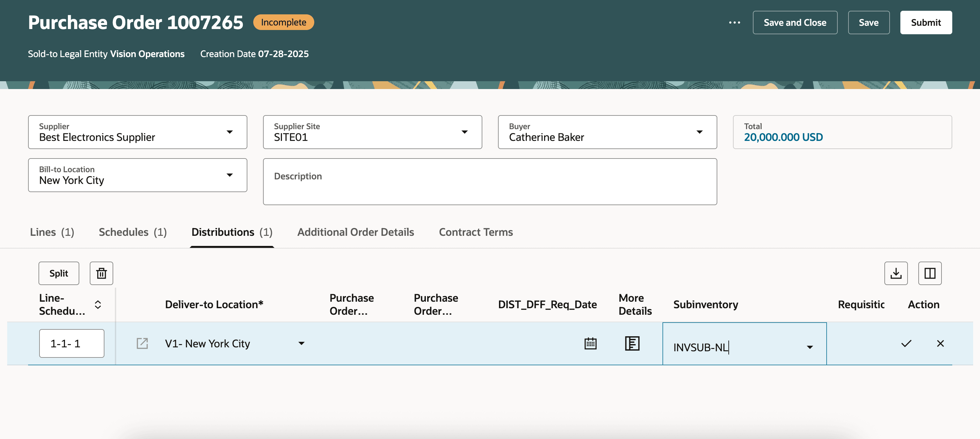980x439 pixels.
Task: Click the 20,000.000 USD total link
Action: tap(783, 137)
